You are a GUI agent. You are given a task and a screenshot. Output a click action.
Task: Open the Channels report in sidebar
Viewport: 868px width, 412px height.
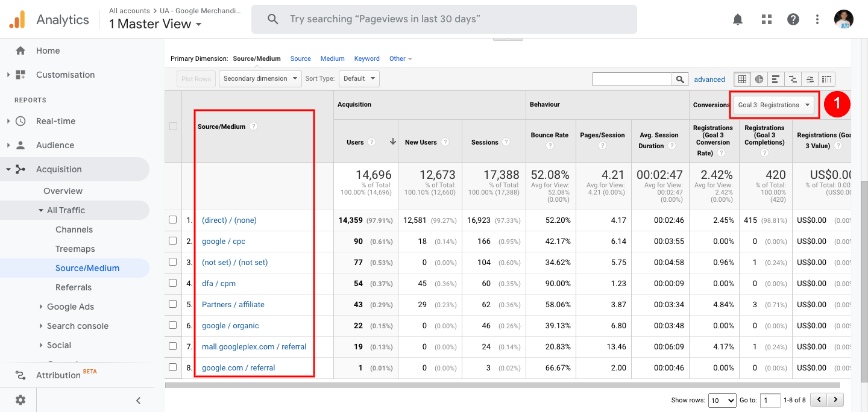click(74, 229)
